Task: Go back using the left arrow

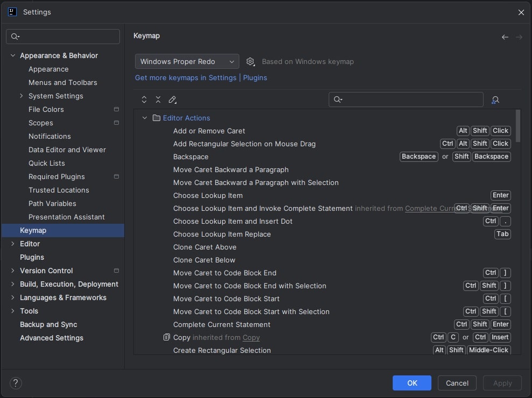Action: (x=505, y=37)
